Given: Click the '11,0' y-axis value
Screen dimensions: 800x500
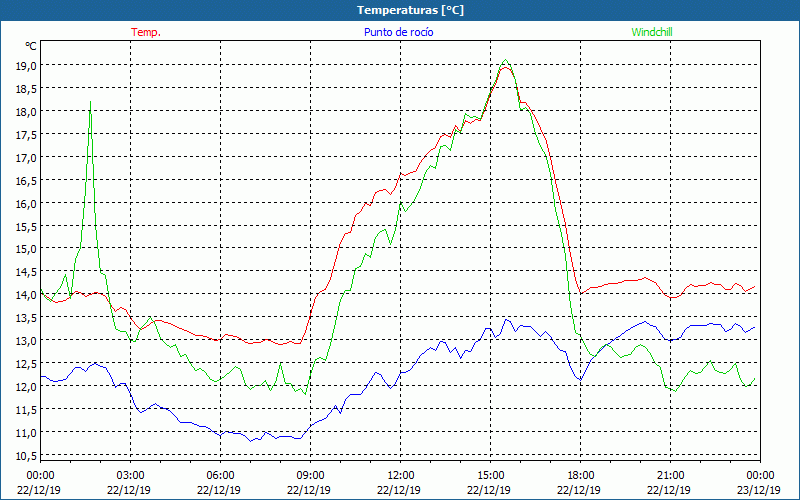Looking at the screenshot, I should (x=26, y=432).
